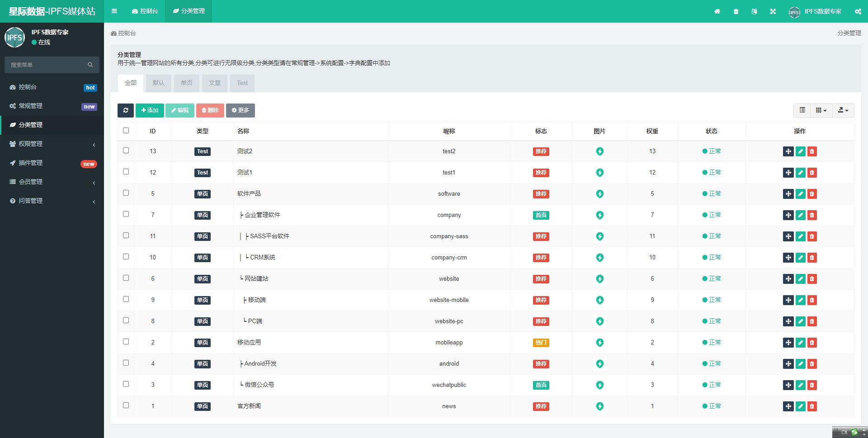The width and height of the screenshot is (868, 438).
Task: Delete the 软件产品 row with trash icon
Action: (x=812, y=194)
